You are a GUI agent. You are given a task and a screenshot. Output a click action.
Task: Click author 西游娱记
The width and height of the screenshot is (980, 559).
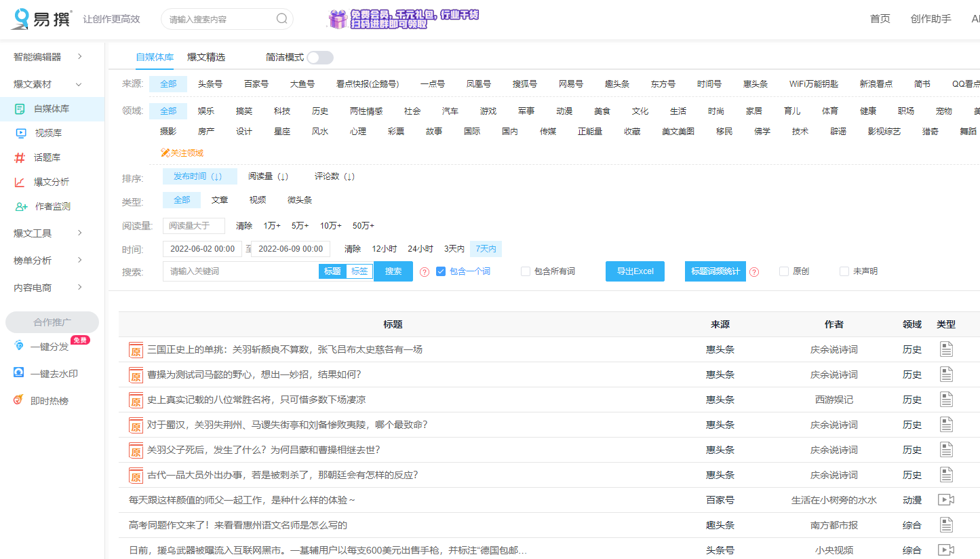point(834,400)
